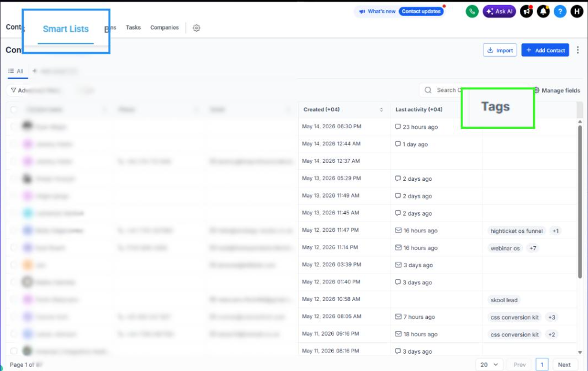Click the table scrollbar down arrow
This screenshot has height=371, width=588.
580,353
